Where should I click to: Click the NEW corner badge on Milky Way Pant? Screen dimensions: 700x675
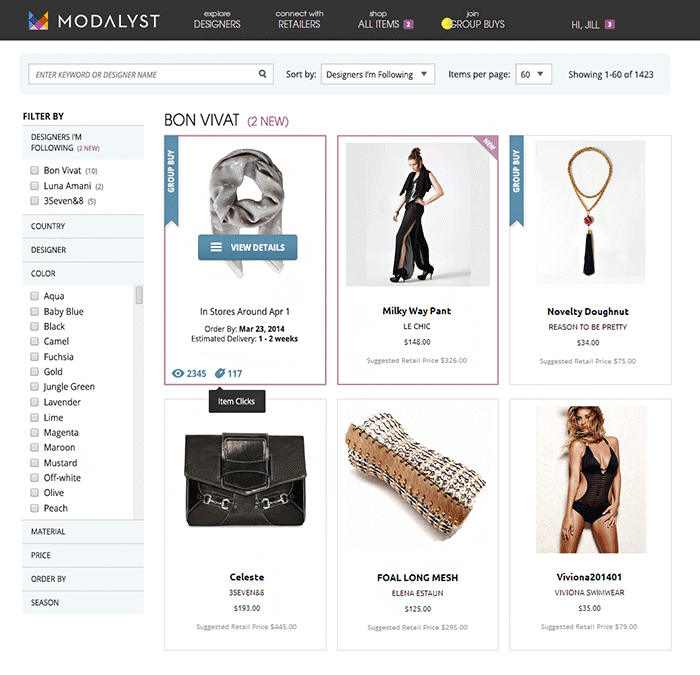489,145
